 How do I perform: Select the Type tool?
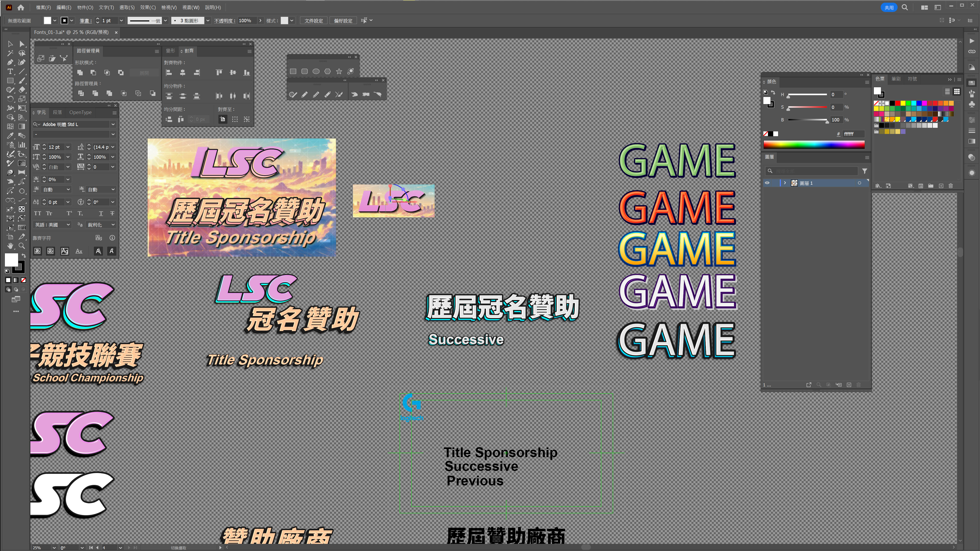coord(10,71)
